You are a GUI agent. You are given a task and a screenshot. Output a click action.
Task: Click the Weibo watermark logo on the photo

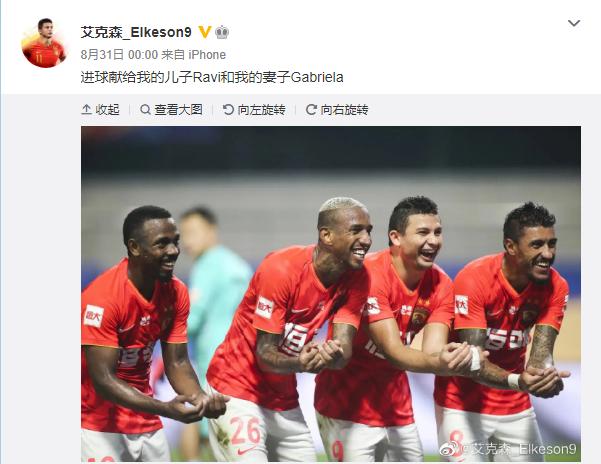[x=450, y=448]
